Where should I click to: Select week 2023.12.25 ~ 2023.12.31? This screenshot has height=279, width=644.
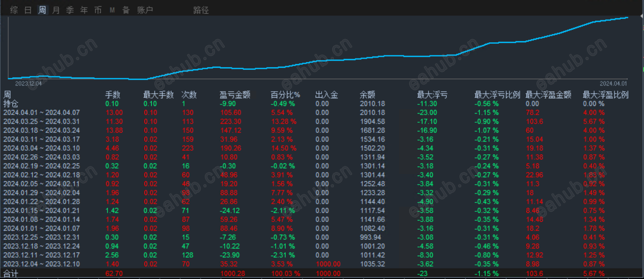[42, 237]
